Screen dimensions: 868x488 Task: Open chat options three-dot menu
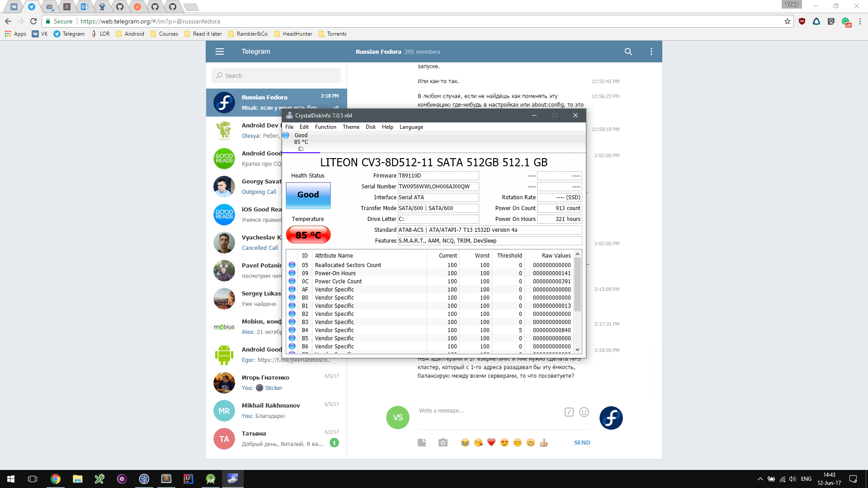point(651,52)
